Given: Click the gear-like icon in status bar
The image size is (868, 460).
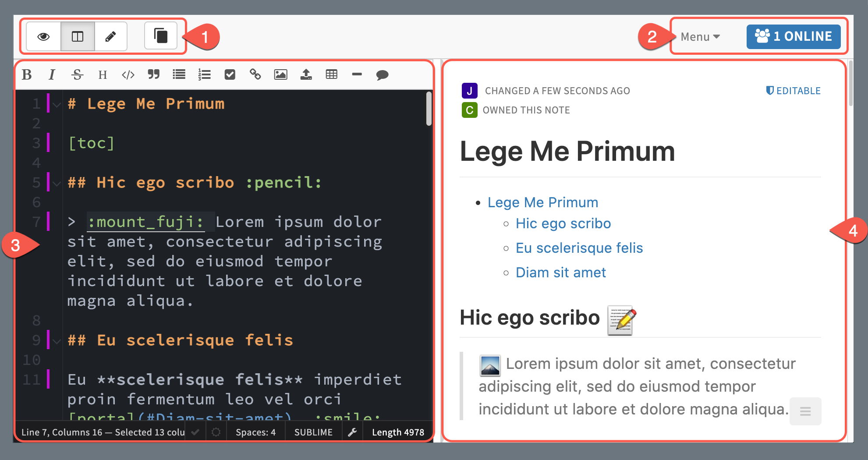Looking at the screenshot, I should 216,432.
